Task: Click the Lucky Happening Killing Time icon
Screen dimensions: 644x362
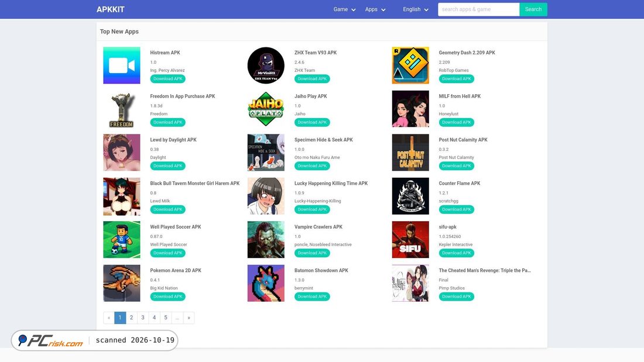Action: pos(266,196)
